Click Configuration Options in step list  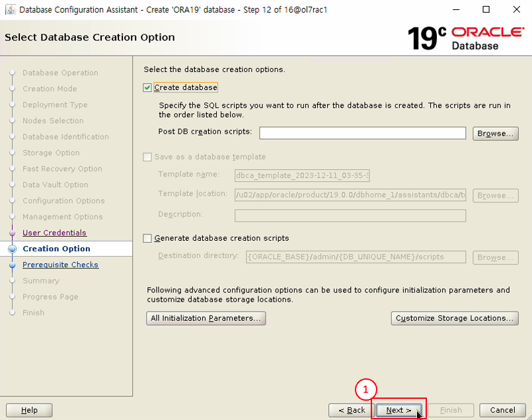63,200
